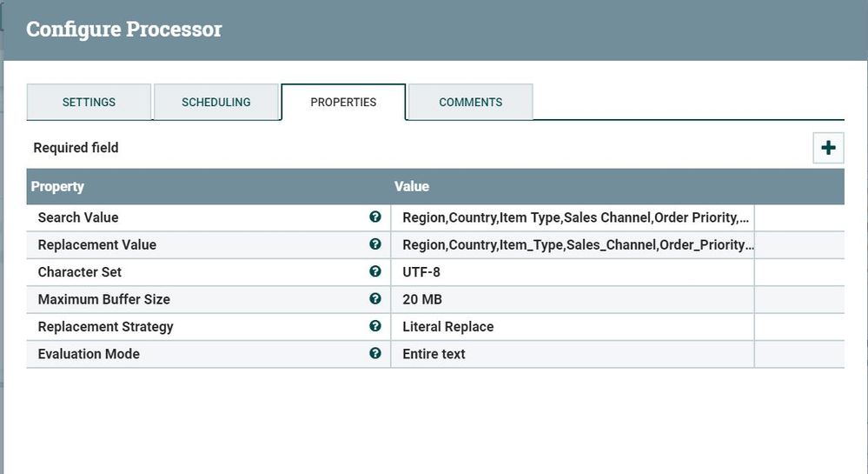The image size is (868, 474).
Task: Open help icon for Maximum Buffer Size
Action: pos(375,298)
